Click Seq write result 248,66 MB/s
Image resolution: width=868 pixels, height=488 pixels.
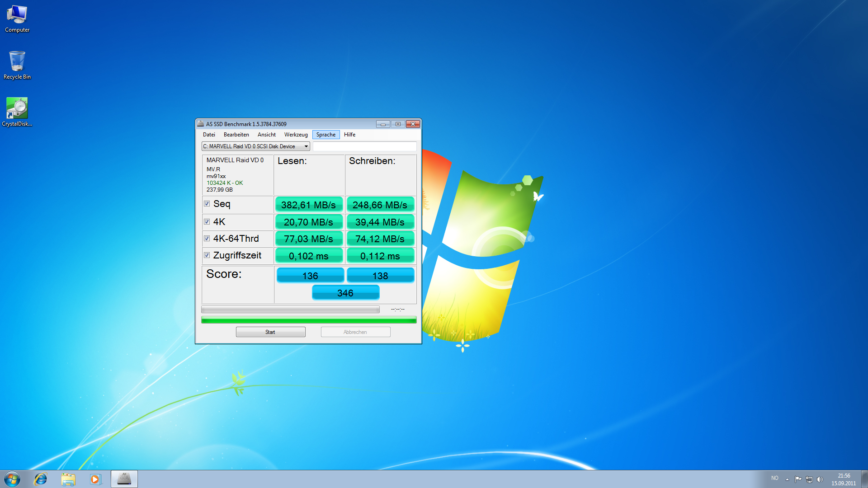[380, 205]
